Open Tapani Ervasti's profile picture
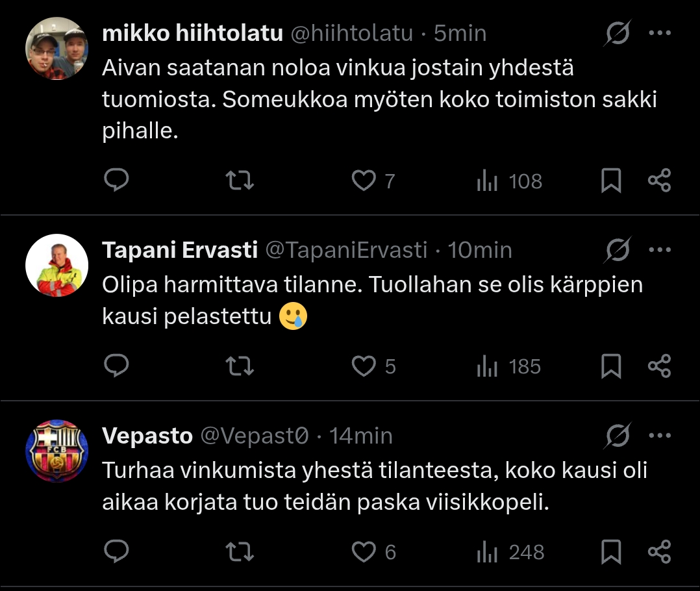 tap(56, 265)
